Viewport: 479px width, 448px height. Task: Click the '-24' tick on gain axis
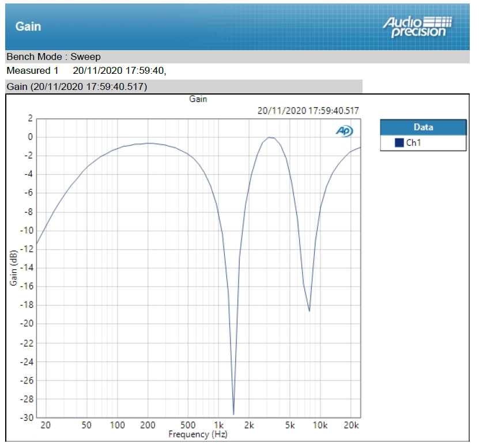[x=27, y=362]
